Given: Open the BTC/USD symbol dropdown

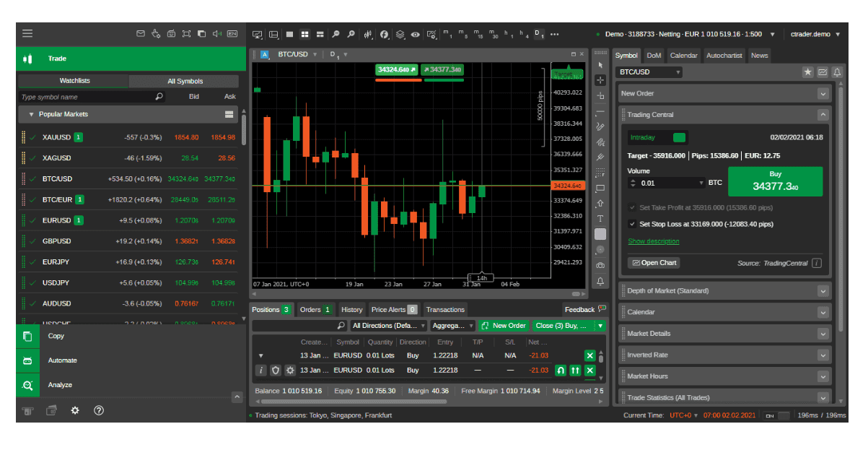Looking at the screenshot, I should (677, 72).
